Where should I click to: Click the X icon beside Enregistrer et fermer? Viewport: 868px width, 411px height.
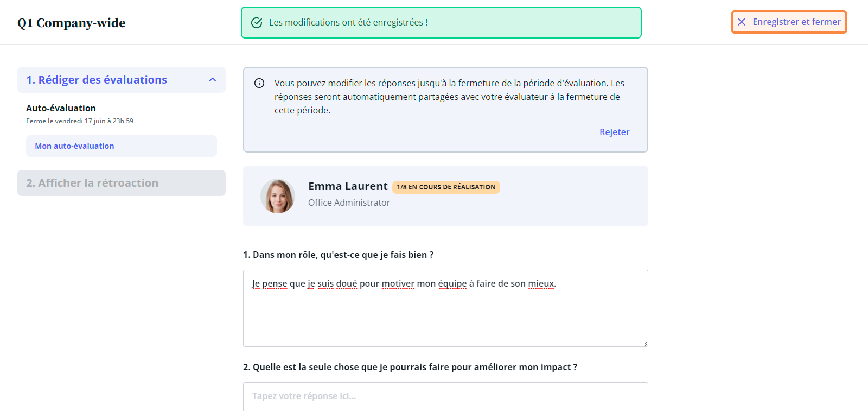point(741,22)
